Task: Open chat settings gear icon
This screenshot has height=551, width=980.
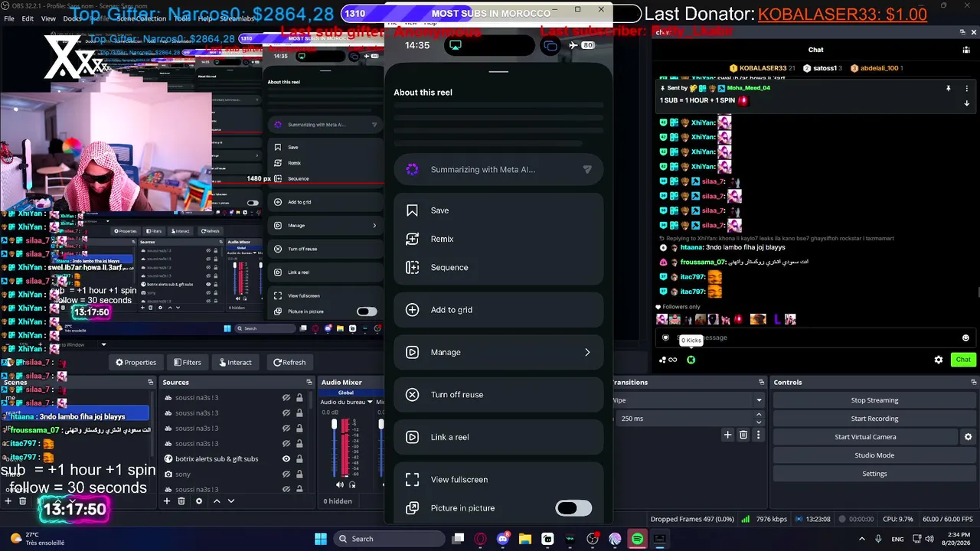Action: pos(939,360)
